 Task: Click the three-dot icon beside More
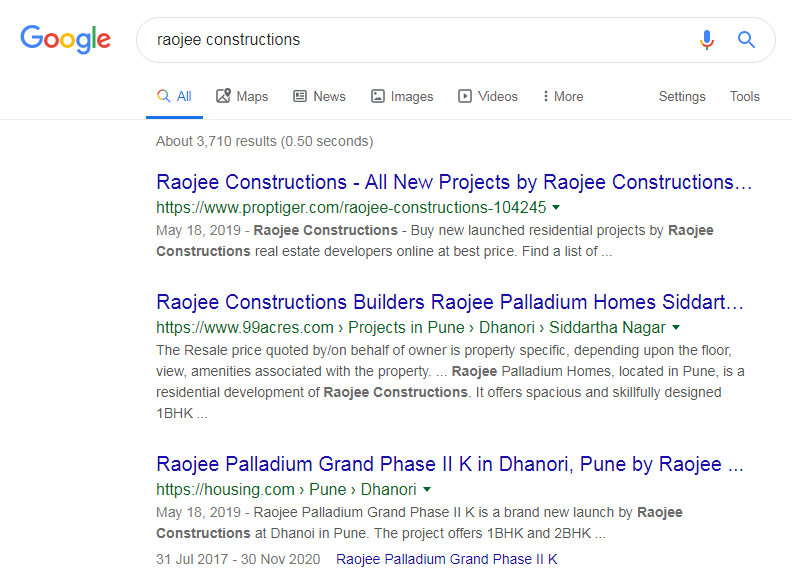(546, 96)
